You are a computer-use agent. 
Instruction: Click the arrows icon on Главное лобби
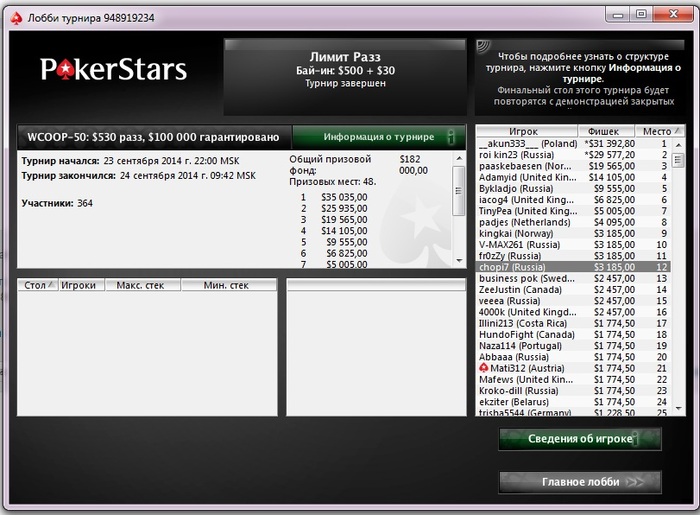click(635, 482)
